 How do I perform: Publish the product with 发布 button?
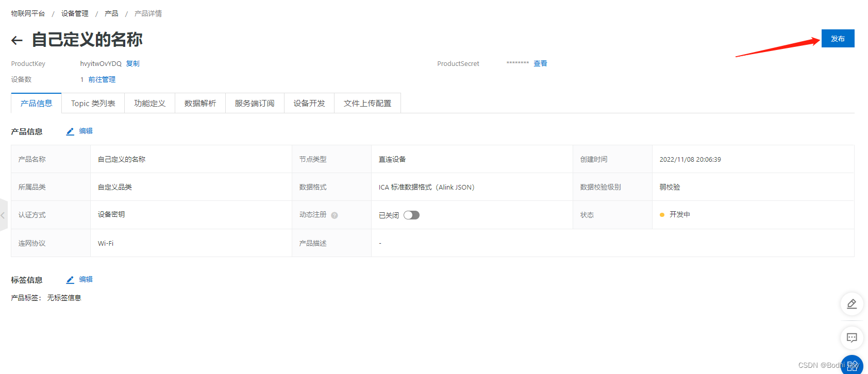pos(838,39)
